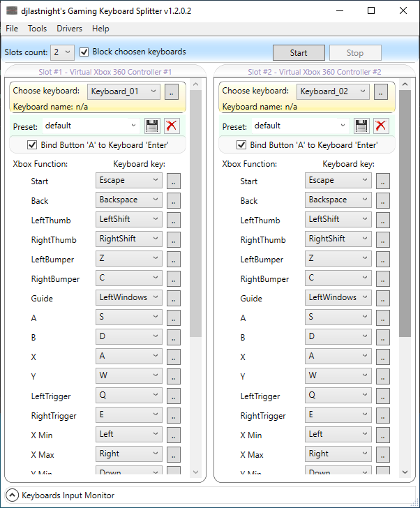The height and width of the screenshot is (508, 420).
Task: Click the detect keyboard button for Keyboard_01
Action: (172, 91)
